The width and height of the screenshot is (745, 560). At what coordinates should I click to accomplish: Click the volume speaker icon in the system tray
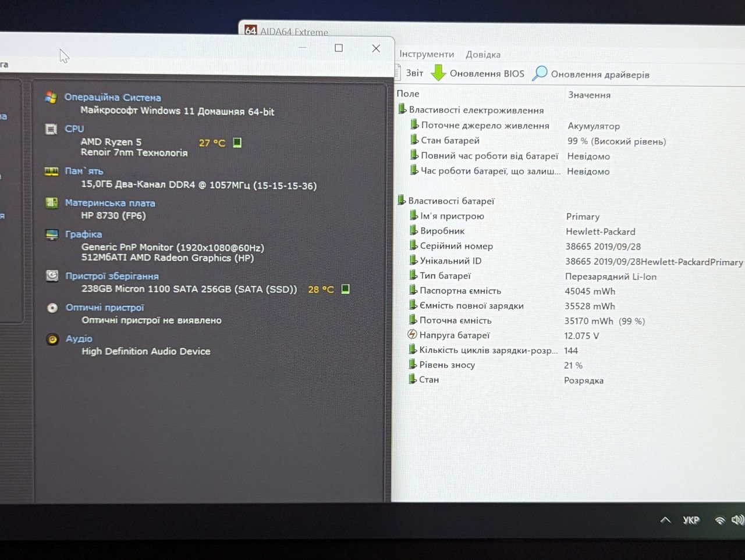[737, 520]
